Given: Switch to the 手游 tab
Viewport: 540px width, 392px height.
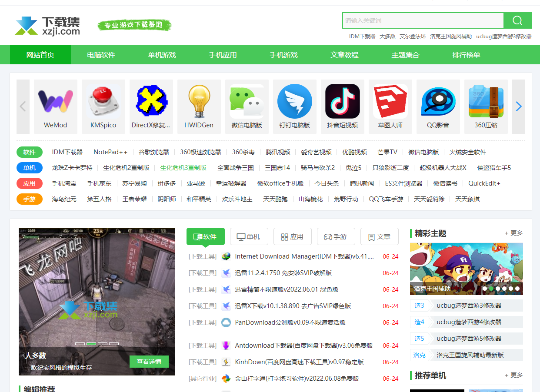Looking at the screenshot, I should tap(336, 237).
